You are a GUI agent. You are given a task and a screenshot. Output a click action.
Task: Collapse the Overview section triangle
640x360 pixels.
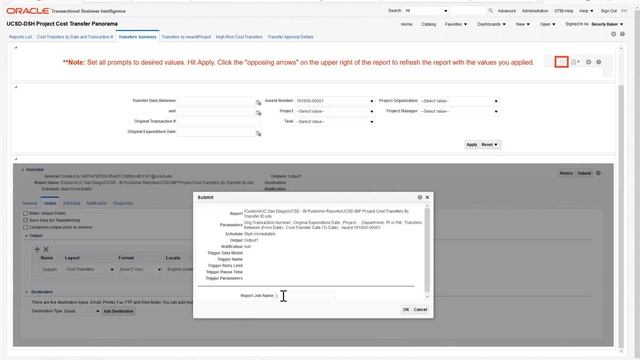coord(22,169)
